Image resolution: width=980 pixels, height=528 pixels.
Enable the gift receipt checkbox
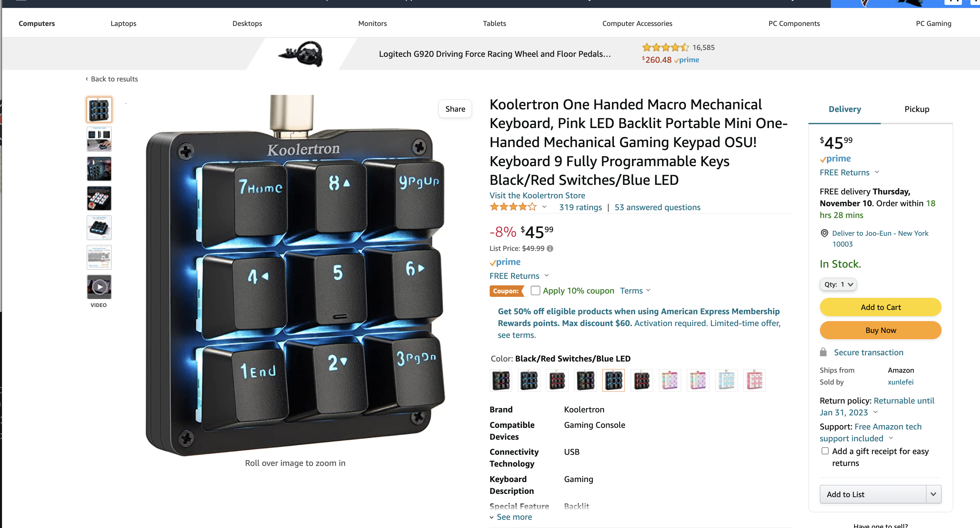825,451
